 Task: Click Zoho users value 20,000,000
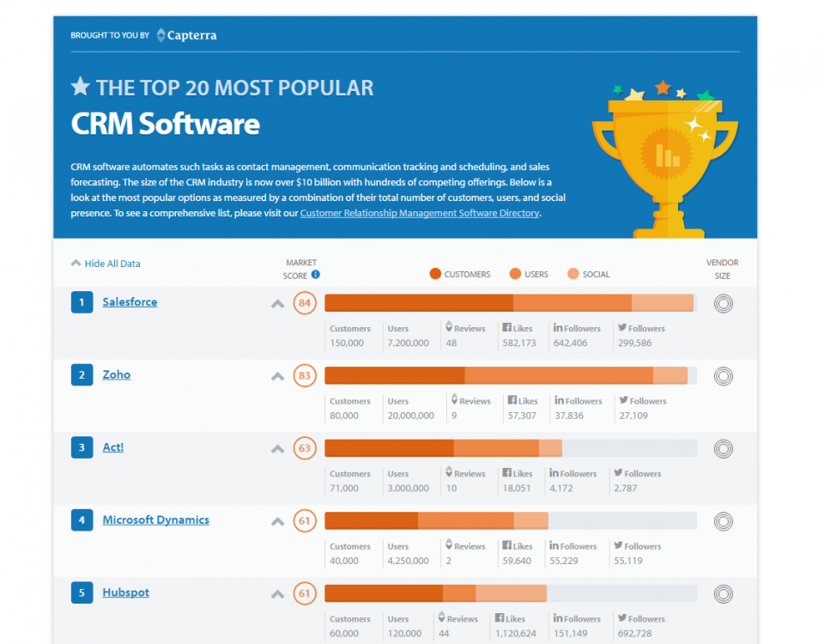(x=411, y=416)
